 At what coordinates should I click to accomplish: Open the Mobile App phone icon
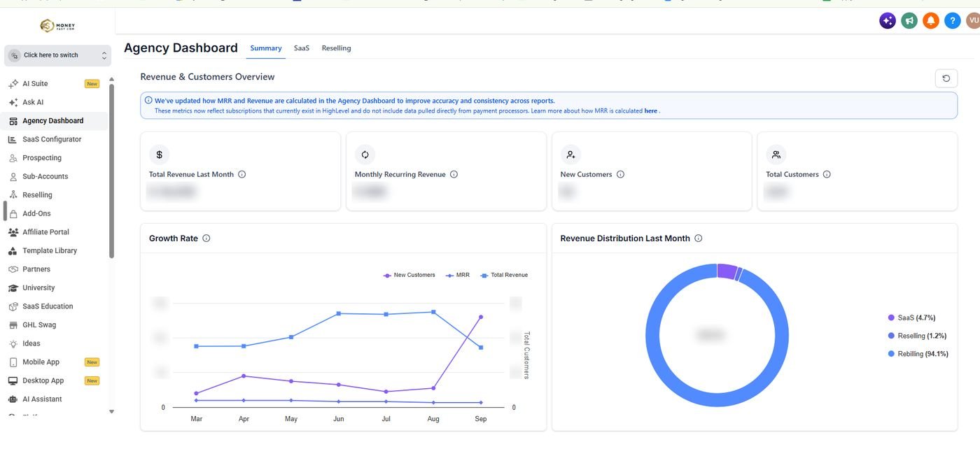[13, 362]
